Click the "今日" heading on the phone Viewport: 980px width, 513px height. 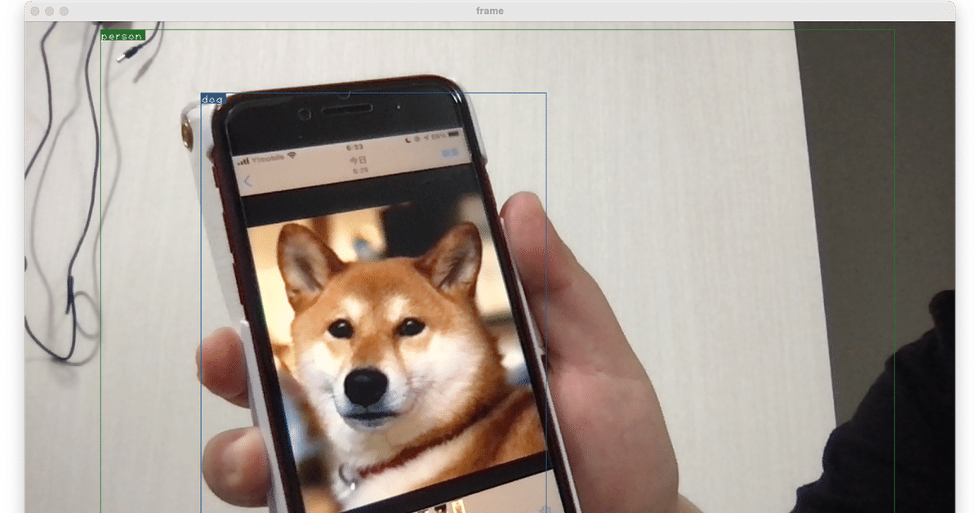(x=358, y=160)
